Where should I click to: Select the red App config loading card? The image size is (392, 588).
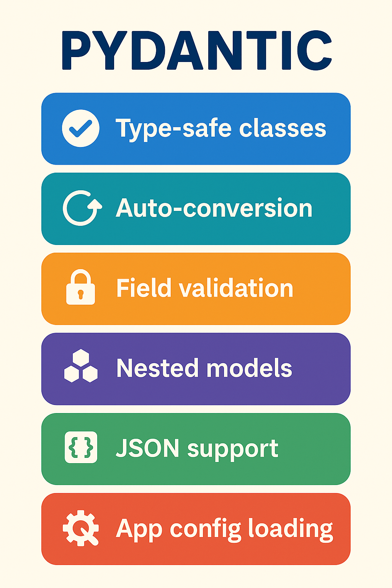[196, 529]
